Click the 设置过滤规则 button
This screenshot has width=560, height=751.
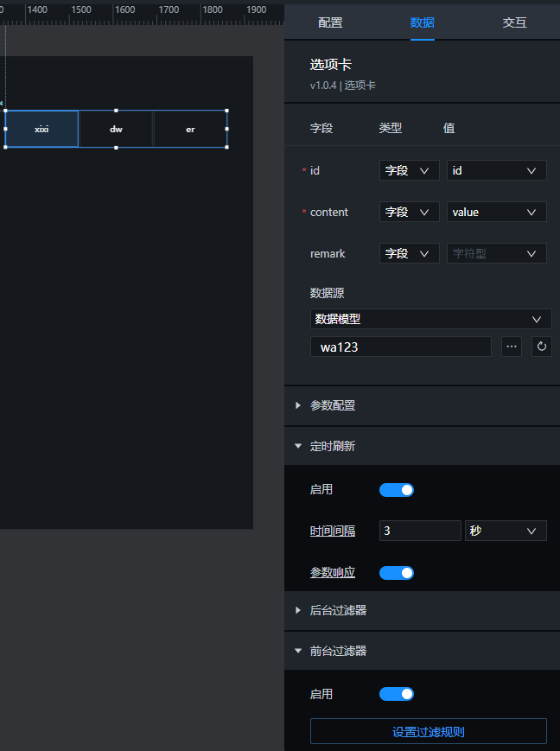click(x=428, y=732)
